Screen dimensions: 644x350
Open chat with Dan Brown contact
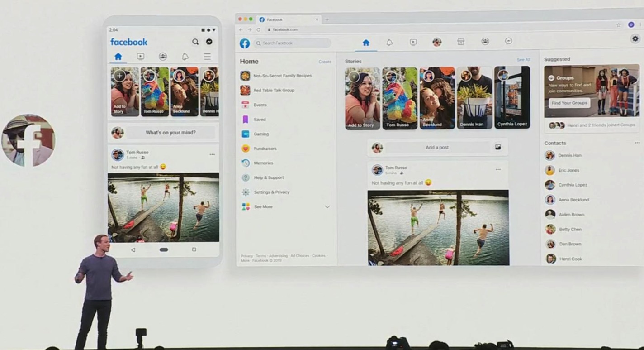[x=563, y=244]
